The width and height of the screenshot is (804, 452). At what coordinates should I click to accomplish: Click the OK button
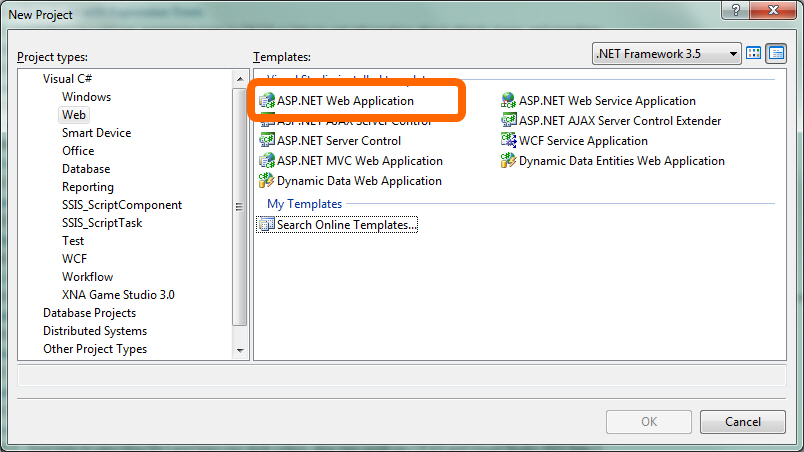click(649, 422)
